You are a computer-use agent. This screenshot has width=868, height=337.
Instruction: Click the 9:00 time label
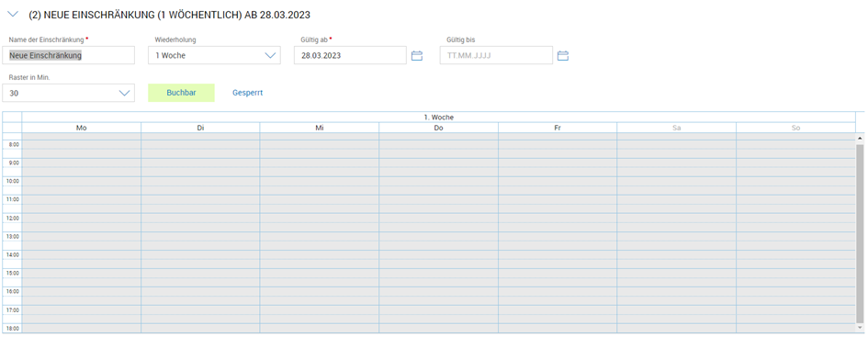point(14,163)
